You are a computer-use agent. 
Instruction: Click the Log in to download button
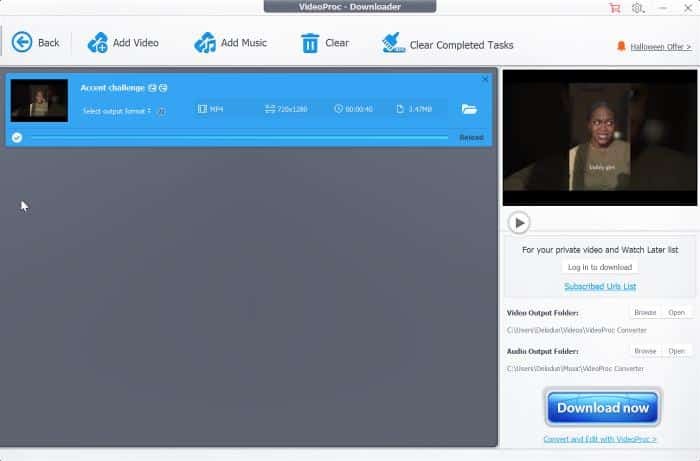click(600, 267)
